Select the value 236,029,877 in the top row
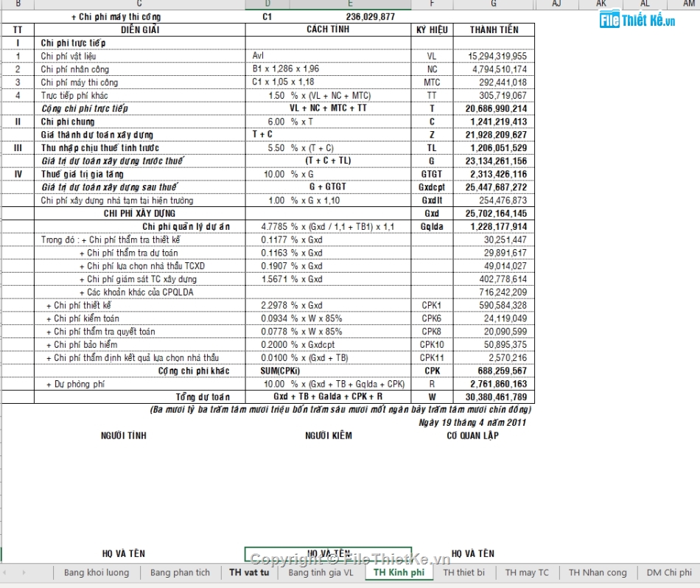Image resolution: width=700 pixels, height=588 pixels. coord(370,17)
